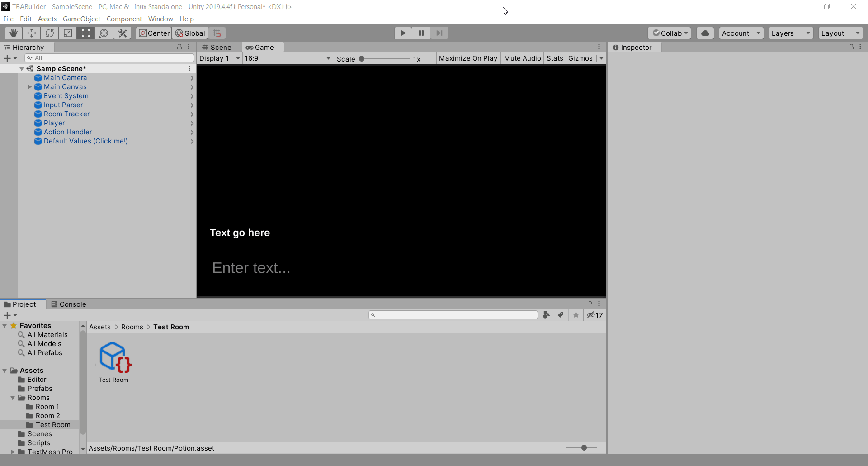Select the Test Room asset thumbnail
The width and height of the screenshot is (868, 466).
114,357
